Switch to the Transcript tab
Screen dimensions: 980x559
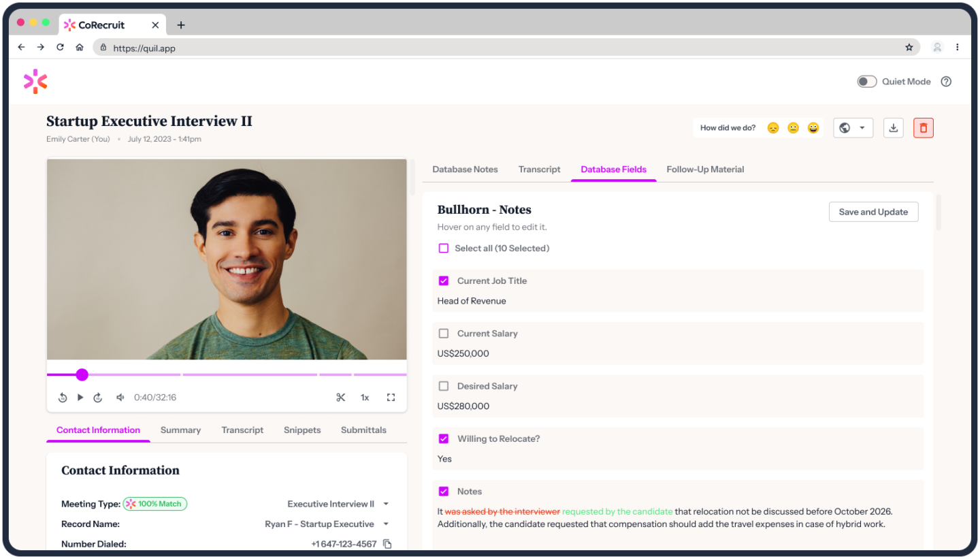click(x=539, y=169)
